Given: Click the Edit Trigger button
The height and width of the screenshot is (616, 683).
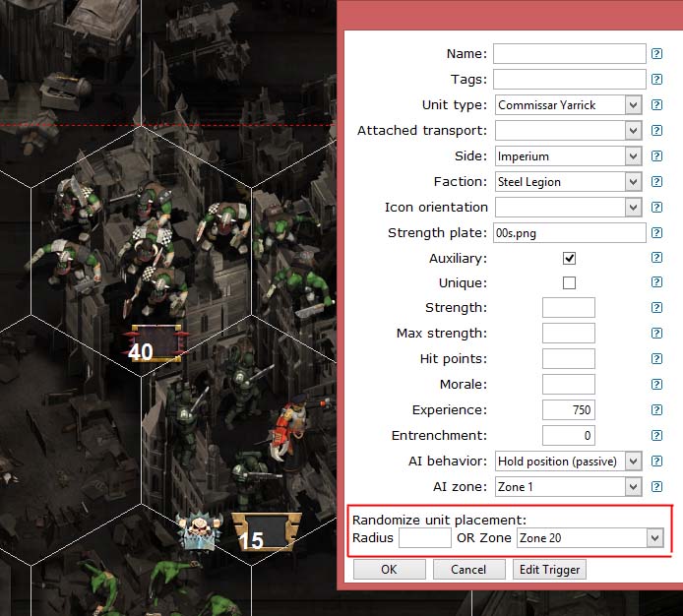Looking at the screenshot, I should [549, 570].
